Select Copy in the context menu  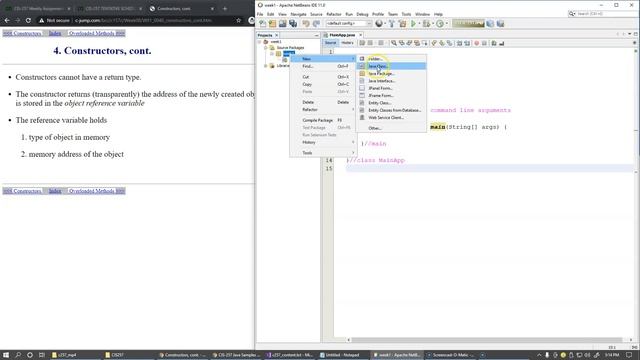(322, 84)
